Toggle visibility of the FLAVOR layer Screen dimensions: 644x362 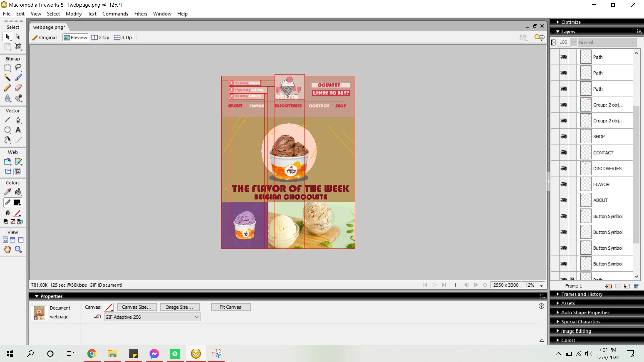click(x=564, y=184)
